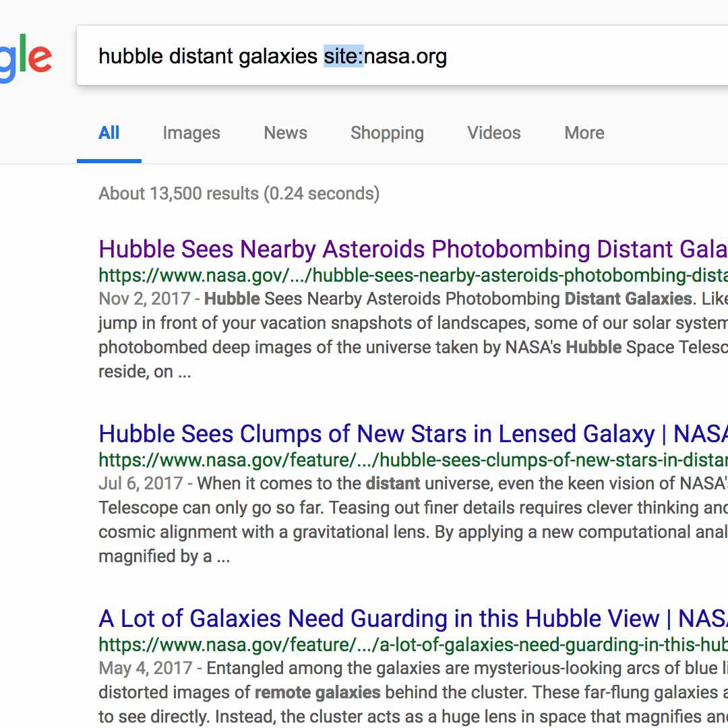Viewport: 728px width, 728px height.
Task: Open Hubble Sees Clumps of New Stars result
Action: click(413, 433)
